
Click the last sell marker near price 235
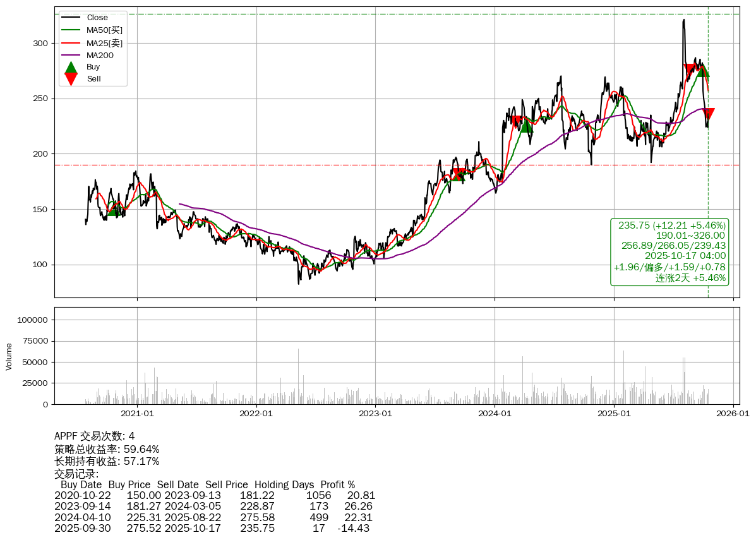[708, 114]
